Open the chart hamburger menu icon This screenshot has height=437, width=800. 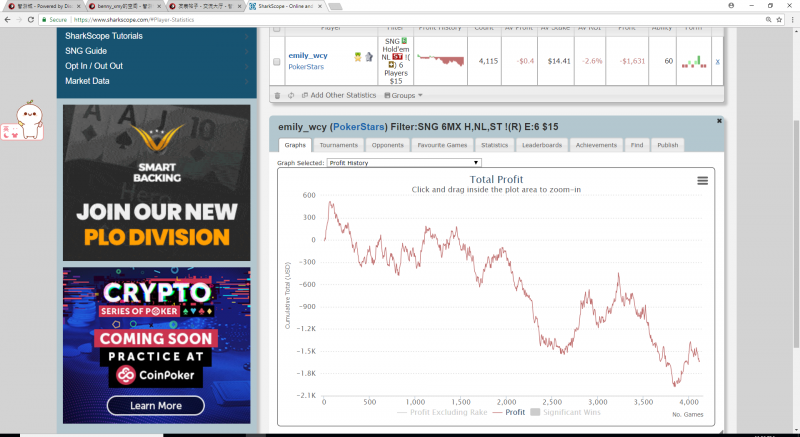pos(702,180)
